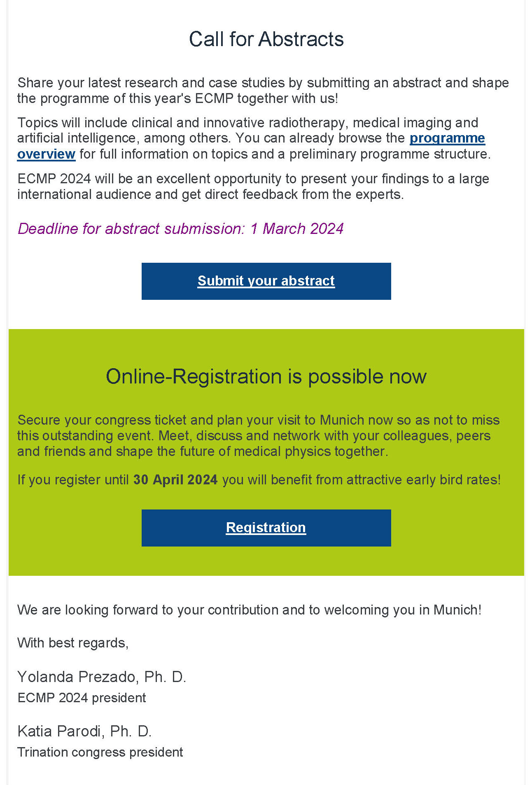Click the Submit your abstract button
The height and width of the screenshot is (785, 532).
[x=266, y=281]
